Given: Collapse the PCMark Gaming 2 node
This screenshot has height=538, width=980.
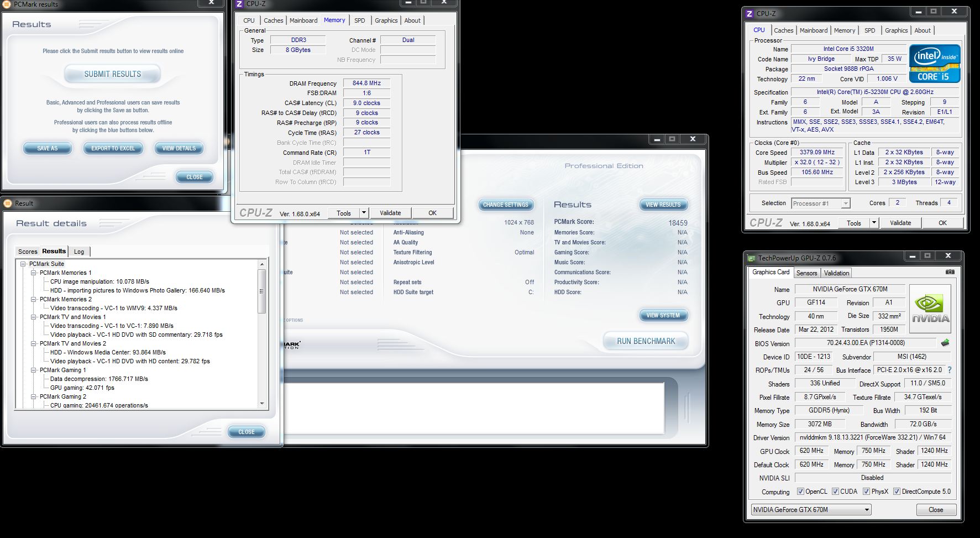Looking at the screenshot, I should (34, 397).
